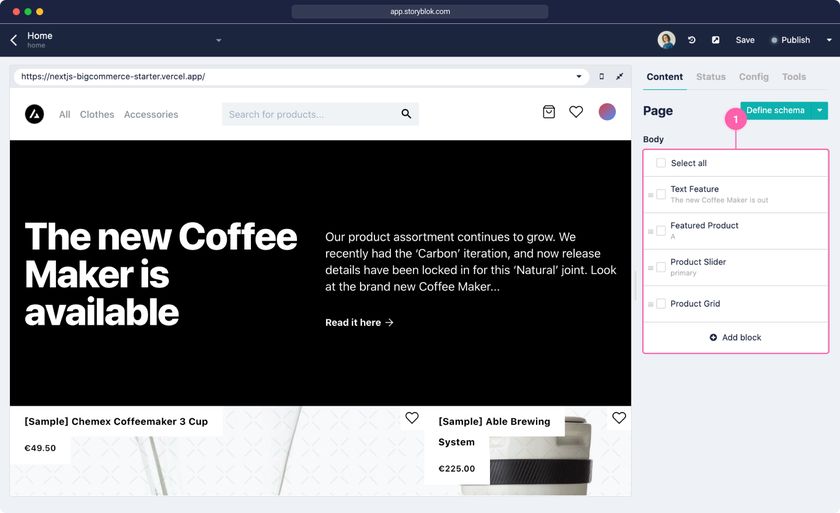Toggle the mobile device preview icon

coord(602,77)
